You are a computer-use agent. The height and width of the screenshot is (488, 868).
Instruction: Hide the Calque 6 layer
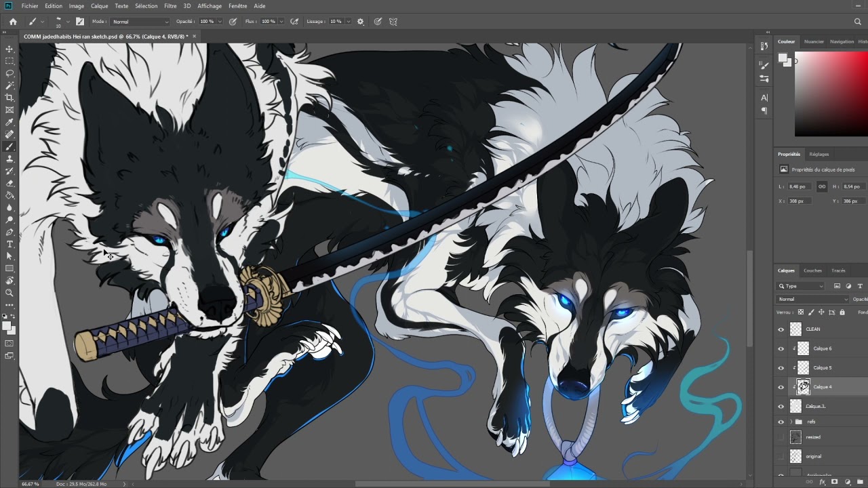781,348
